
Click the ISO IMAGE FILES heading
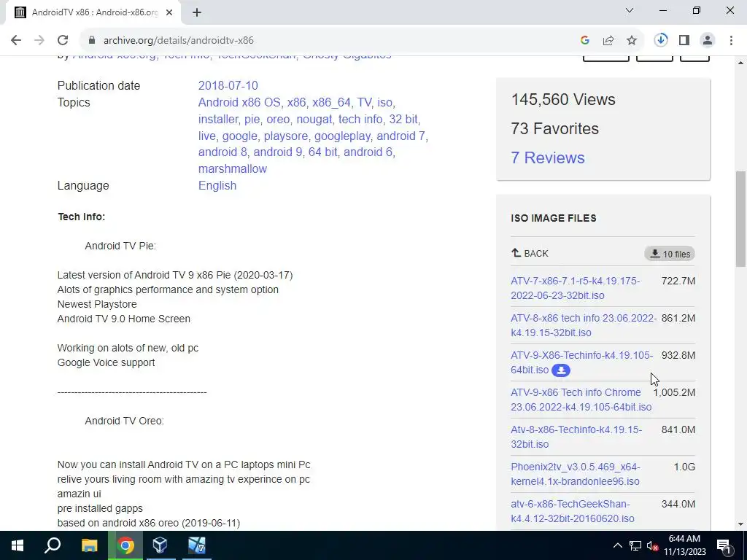click(x=554, y=218)
